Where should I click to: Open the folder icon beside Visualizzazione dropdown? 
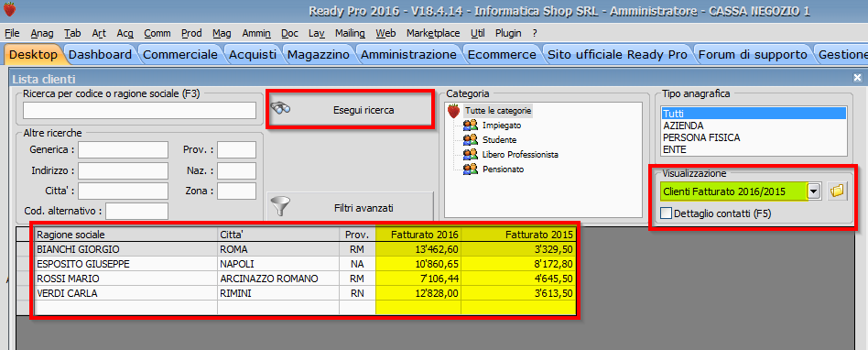tap(838, 191)
